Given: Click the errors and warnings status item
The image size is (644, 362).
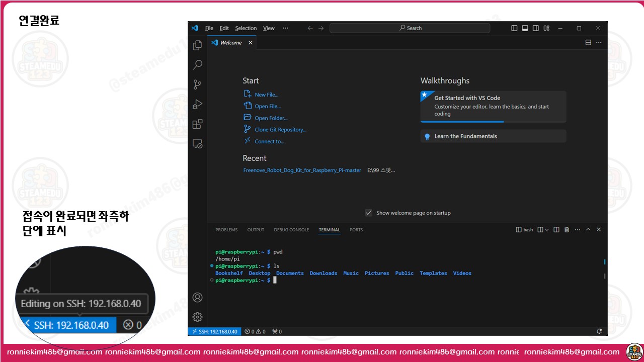Looking at the screenshot, I should (x=255, y=332).
